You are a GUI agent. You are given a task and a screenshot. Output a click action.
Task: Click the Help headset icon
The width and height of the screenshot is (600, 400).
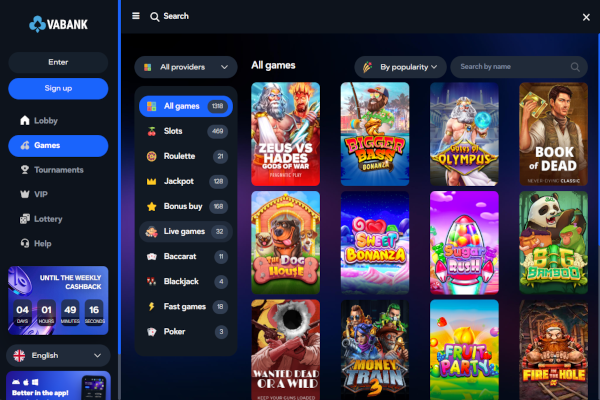(x=25, y=243)
